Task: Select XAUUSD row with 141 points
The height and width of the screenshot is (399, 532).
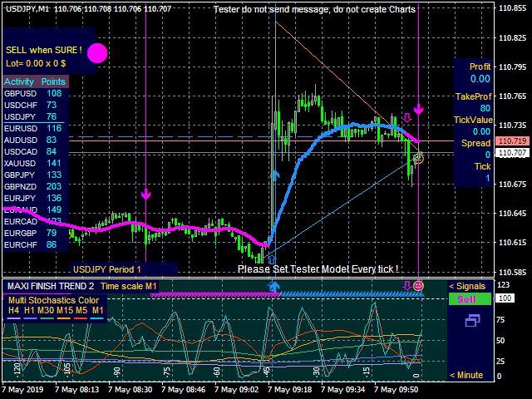Action: point(36,164)
